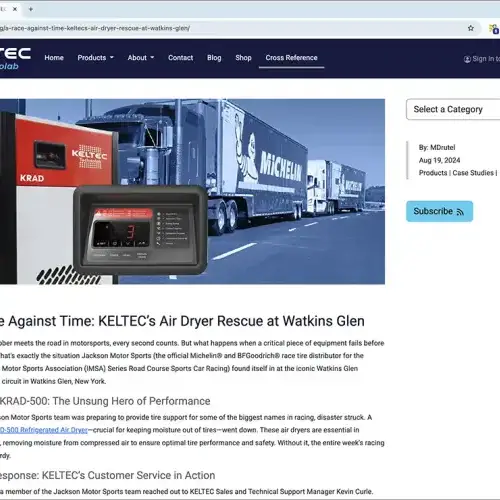The width and height of the screenshot is (500, 500).
Task: Open the Blog page
Action: (x=214, y=58)
